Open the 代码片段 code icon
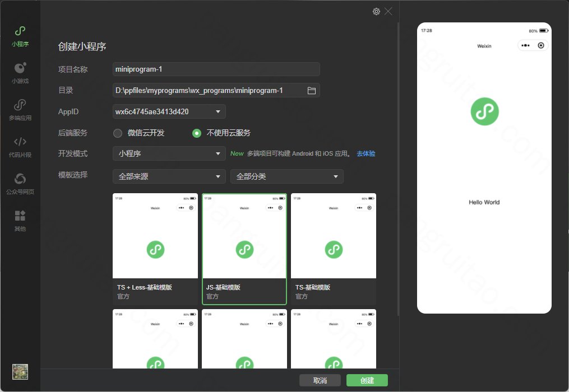This screenshot has width=569, height=392. coord(20,142)
